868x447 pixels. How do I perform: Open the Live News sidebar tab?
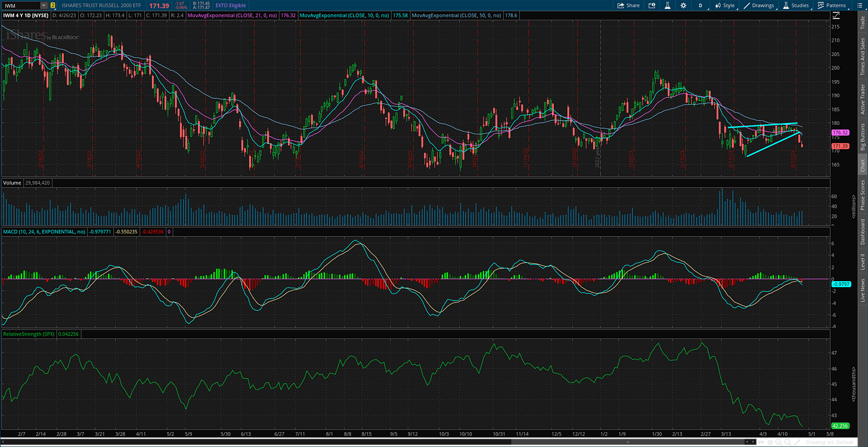(x=863, y=289)
